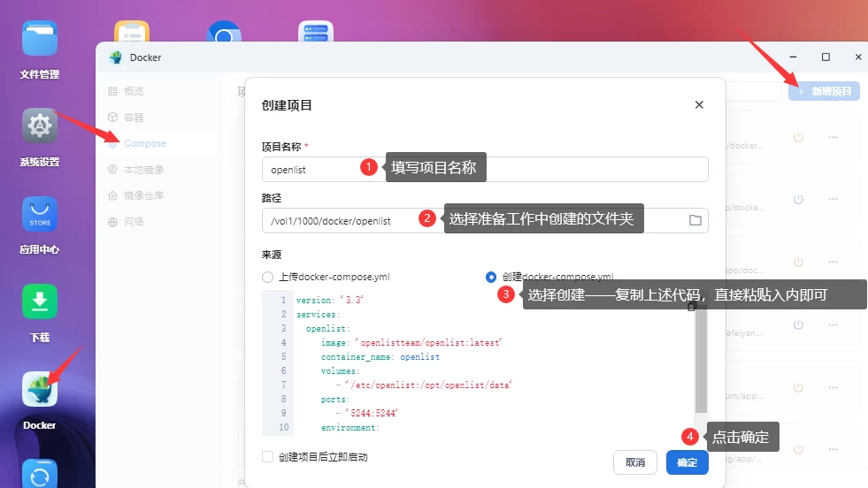The height and width of the screenshot is (488, 868).
Task: Close the 创建项目 dialog with X
Action: click(x=699, y=105)
